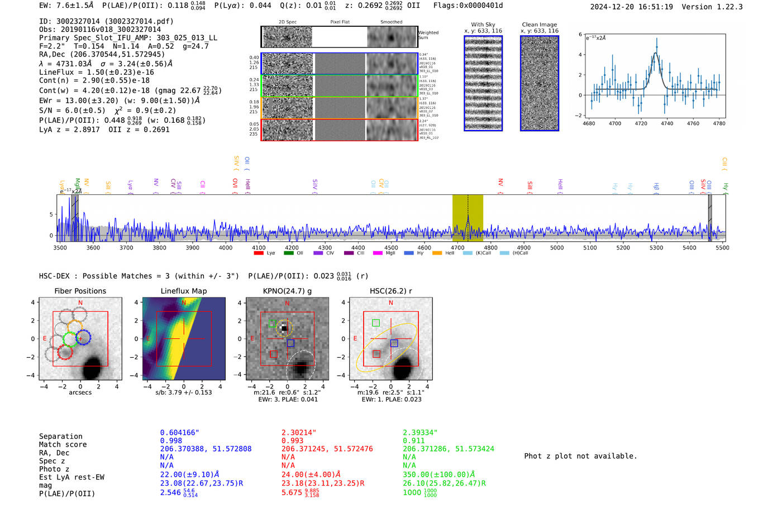Click the orange-bordered 2D spectrum fiber row

pyautogui.click(x=340, y=108)
